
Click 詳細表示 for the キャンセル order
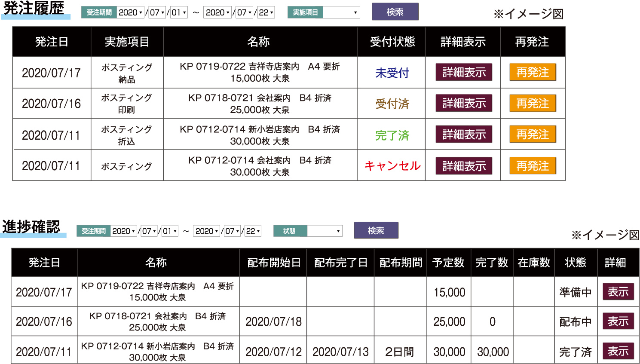tap(464, 166)
